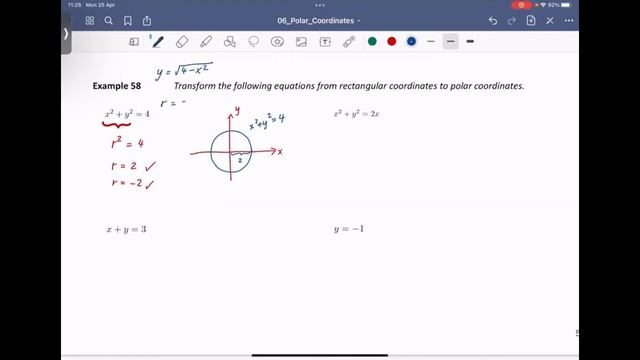
Task: Tap the screen recording indicator
Action: [521, 5]
